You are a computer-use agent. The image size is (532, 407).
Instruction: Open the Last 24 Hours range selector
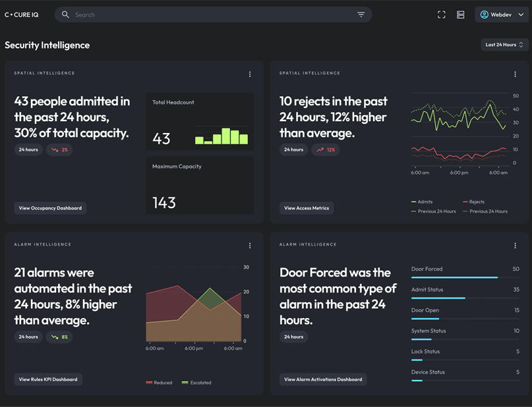click(x=504, y=45)
